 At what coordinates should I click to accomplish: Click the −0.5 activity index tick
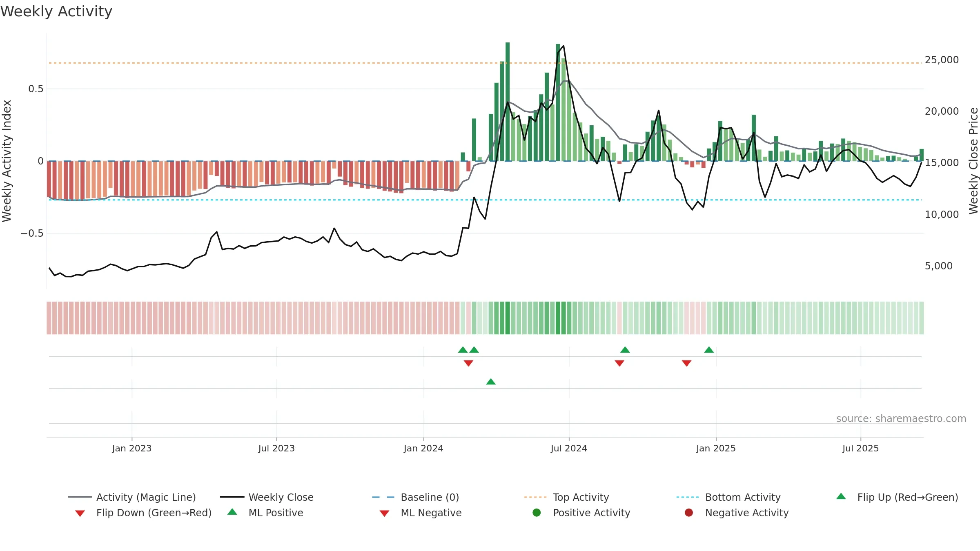32,233
